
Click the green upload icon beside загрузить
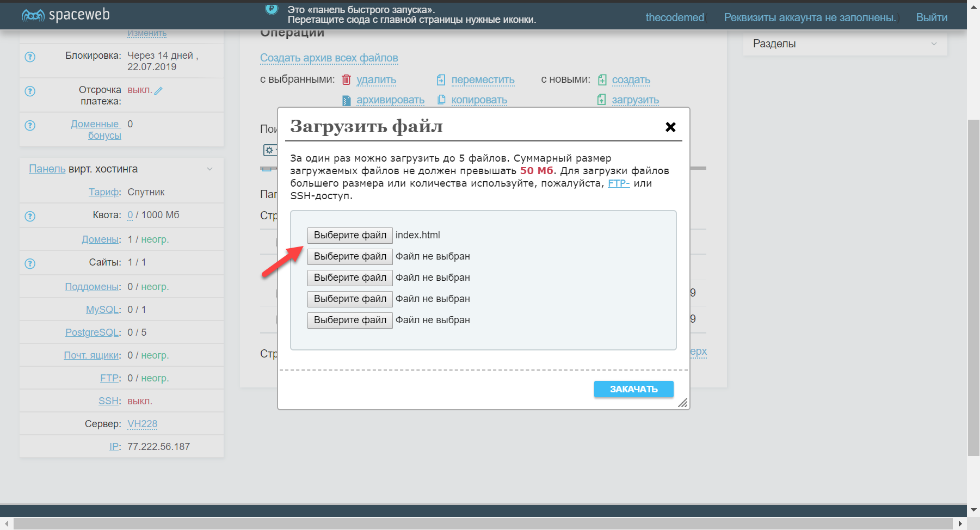(601, 100)
